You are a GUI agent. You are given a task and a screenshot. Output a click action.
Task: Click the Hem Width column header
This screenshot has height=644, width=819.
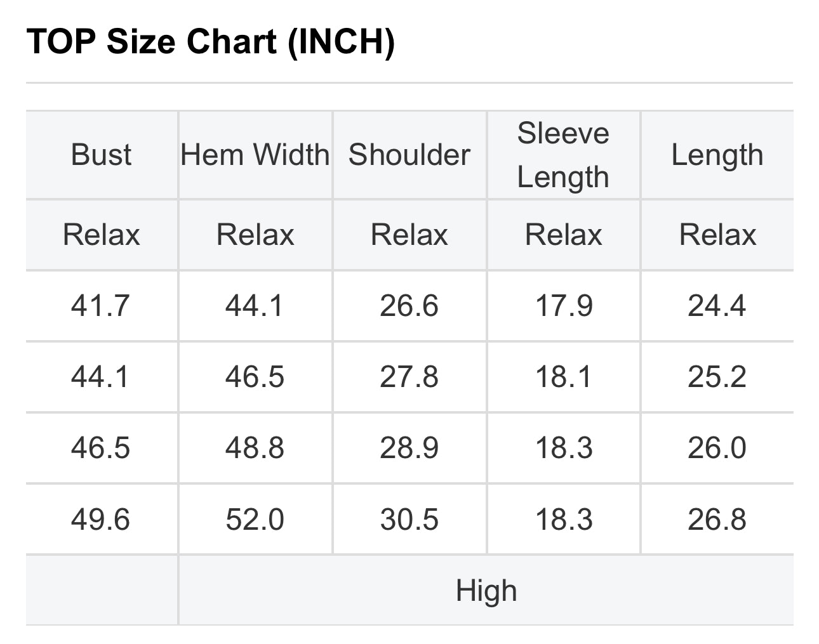pos(255,155)
